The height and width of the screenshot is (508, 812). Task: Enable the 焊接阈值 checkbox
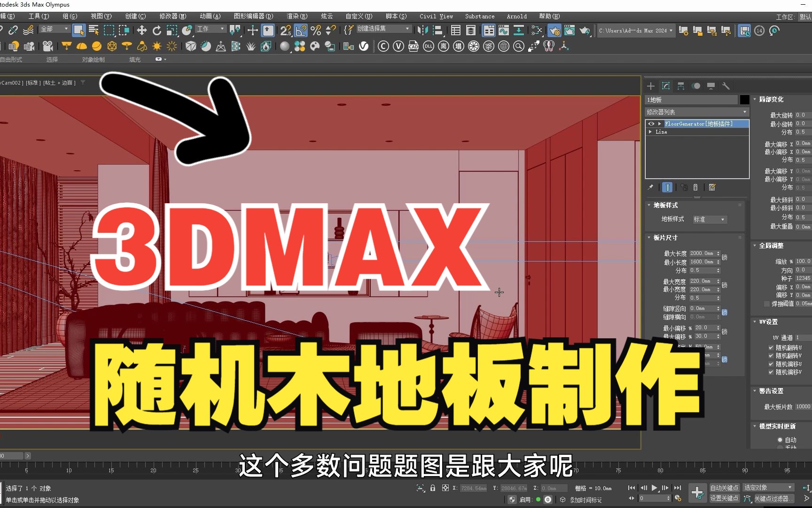[x=767, y=304]
